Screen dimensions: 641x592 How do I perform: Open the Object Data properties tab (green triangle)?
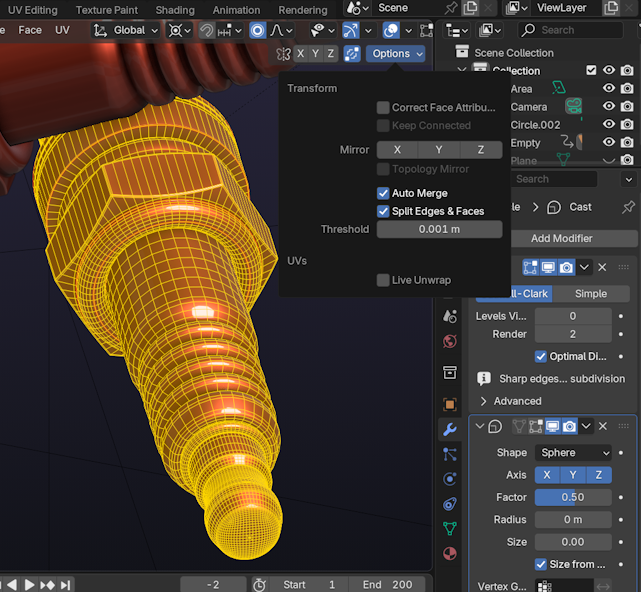click(450, 528)
